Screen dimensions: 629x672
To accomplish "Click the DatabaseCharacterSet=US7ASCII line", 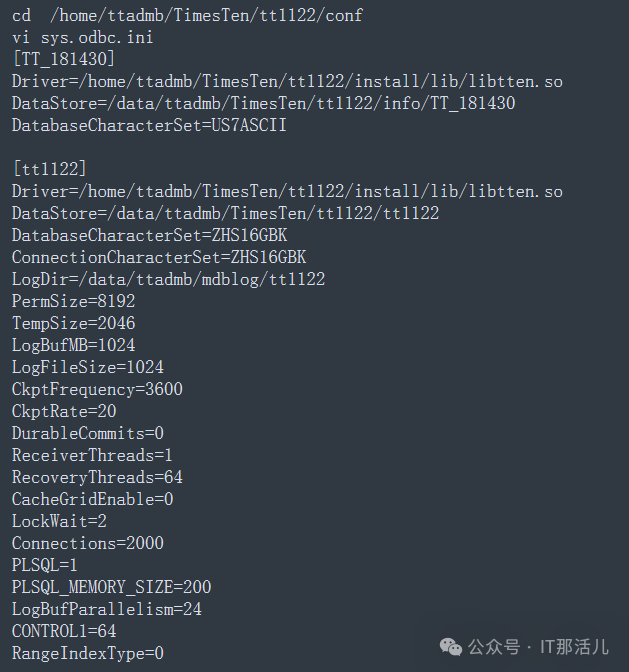I will [x=149, y=125].
